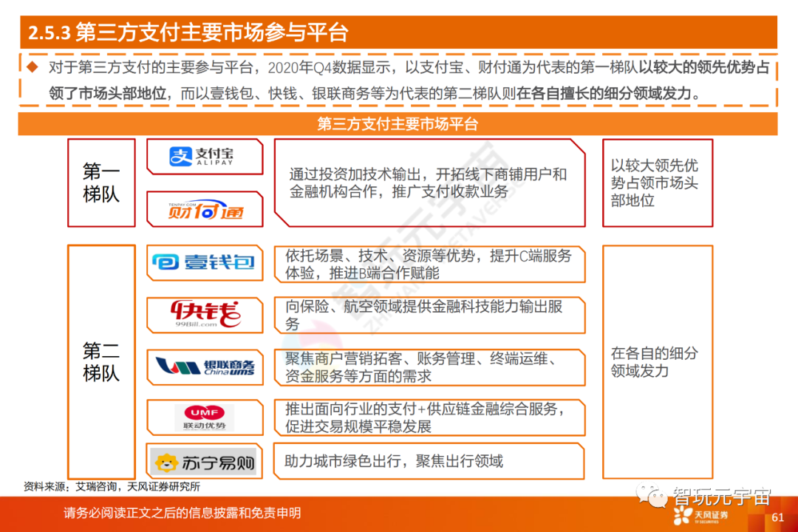Image resolution: width=798 pixels, height=532 pixels.
Task: Click the orange diamond bullet marker
Action: pos(33,66)
